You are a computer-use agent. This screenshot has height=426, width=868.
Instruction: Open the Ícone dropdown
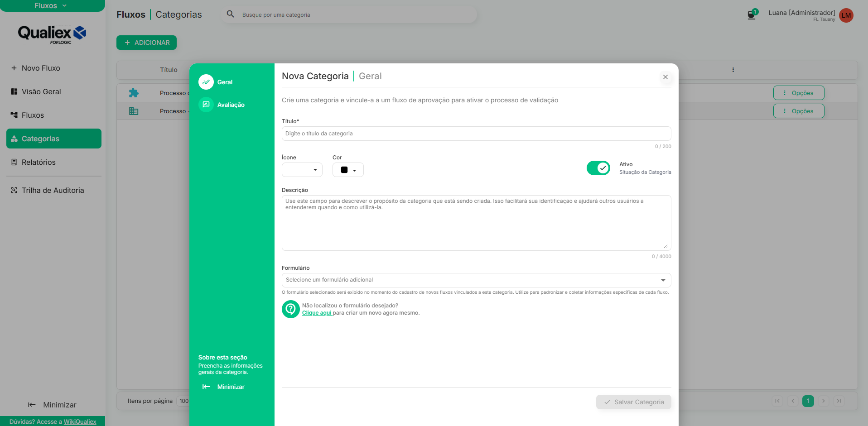click(x=302, y=170)
